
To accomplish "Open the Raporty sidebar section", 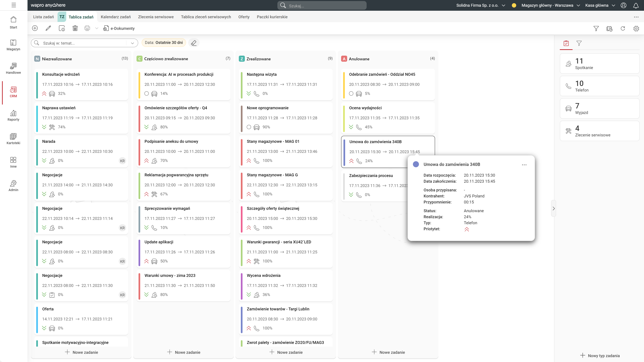I will click(x=13, y=115).
